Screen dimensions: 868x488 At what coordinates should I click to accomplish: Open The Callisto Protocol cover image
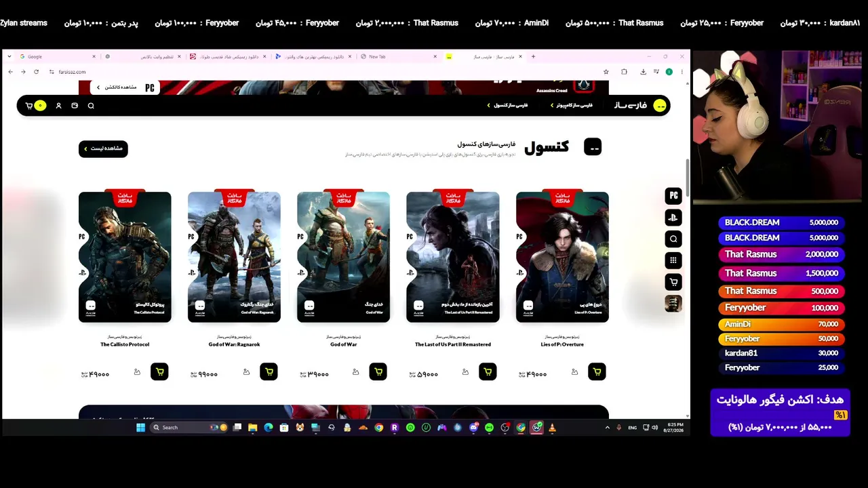point(125,257)
